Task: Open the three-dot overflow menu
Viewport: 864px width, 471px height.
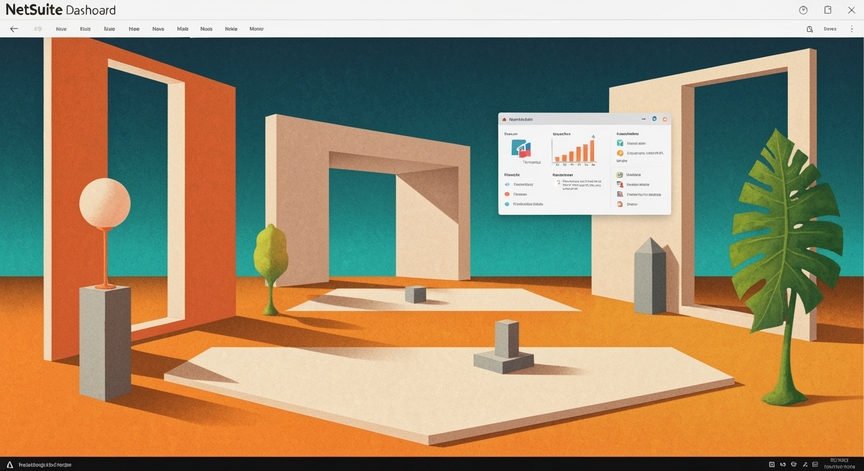Action: point(852,29)
